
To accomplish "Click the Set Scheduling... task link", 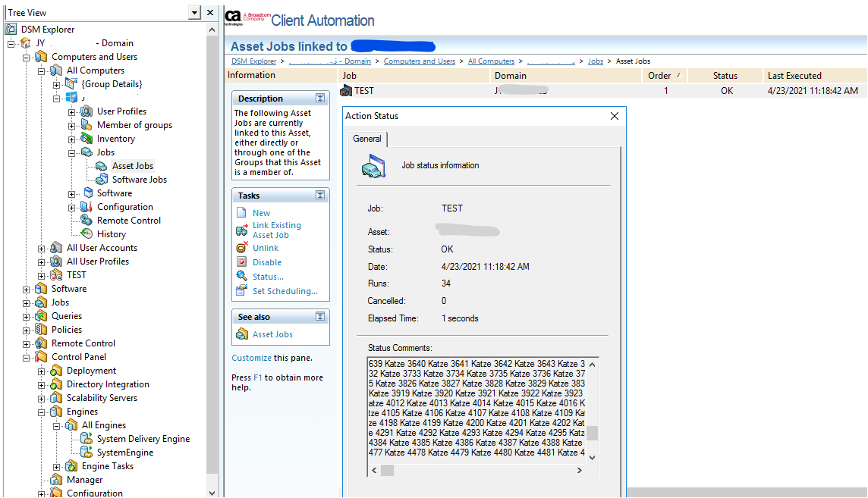I will coord(285,291).
